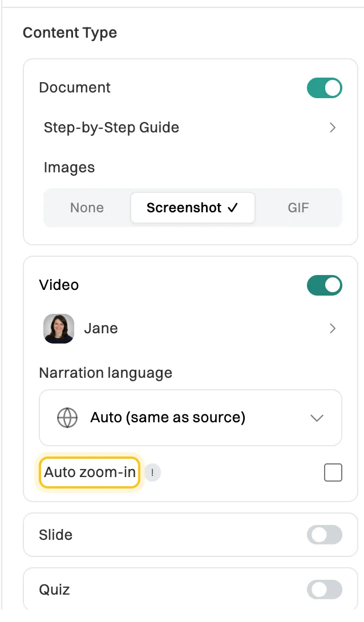Screen dimensions: 364x622
Task: Click the Slide label
Action: point(55,535)
